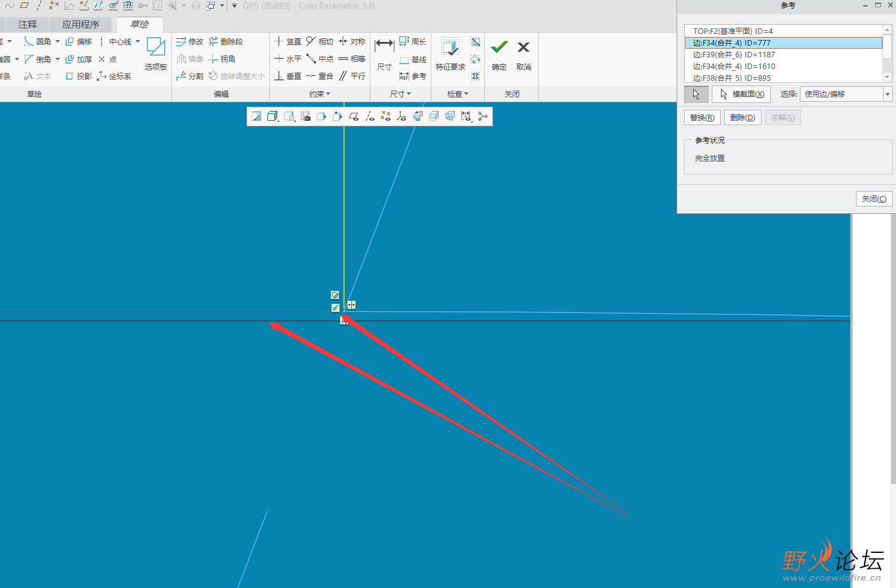Click the 分割 (divide) tool
896x588 pixels.
click(x=190, y=76)
